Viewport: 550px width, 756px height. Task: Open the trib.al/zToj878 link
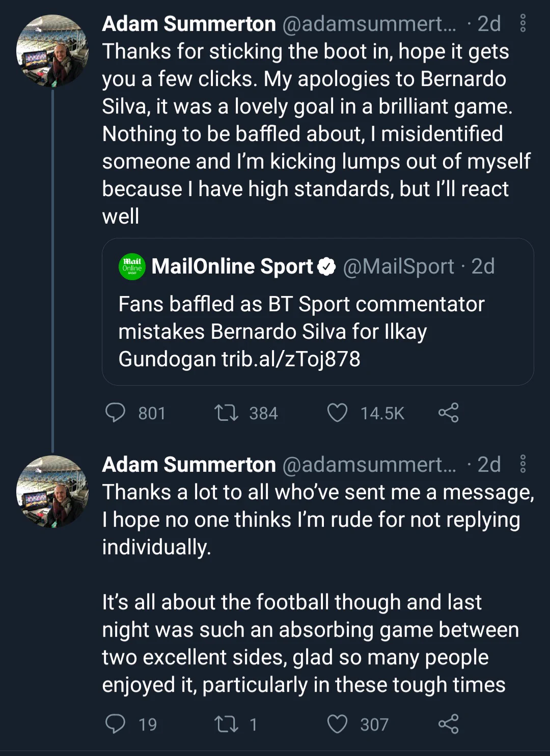point(291,359)
